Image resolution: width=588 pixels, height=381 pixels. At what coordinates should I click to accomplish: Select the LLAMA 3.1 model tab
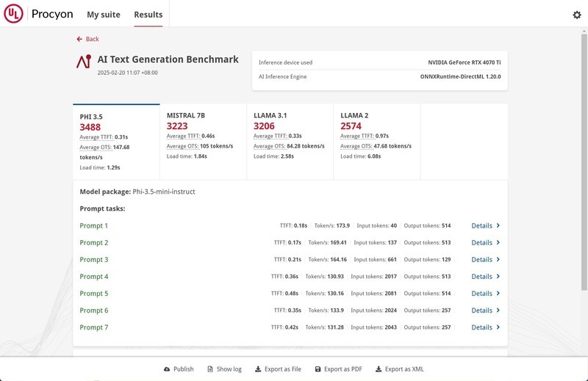(289, 141)
